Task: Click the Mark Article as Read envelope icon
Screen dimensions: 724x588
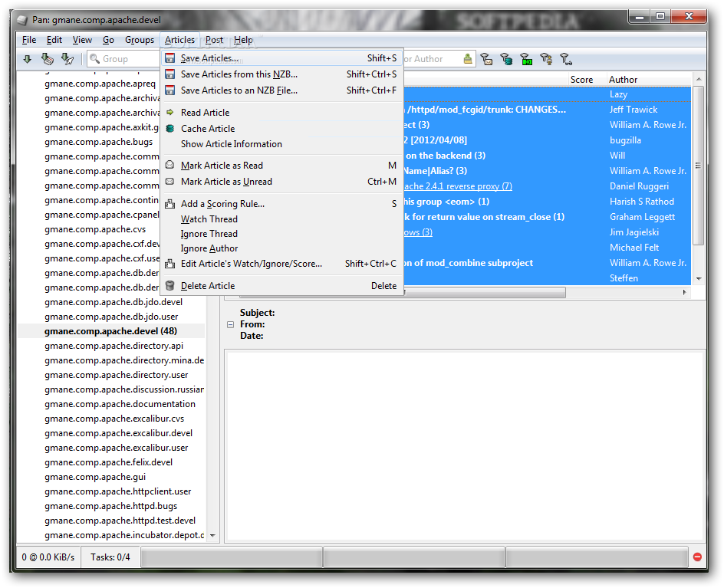Action: [x=170, y=165]
